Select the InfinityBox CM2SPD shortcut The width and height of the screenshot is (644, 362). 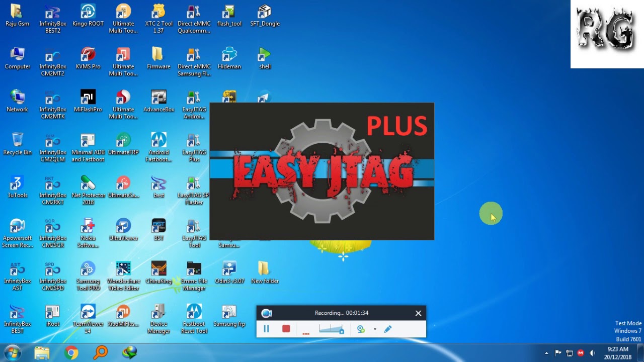[53, 276]
